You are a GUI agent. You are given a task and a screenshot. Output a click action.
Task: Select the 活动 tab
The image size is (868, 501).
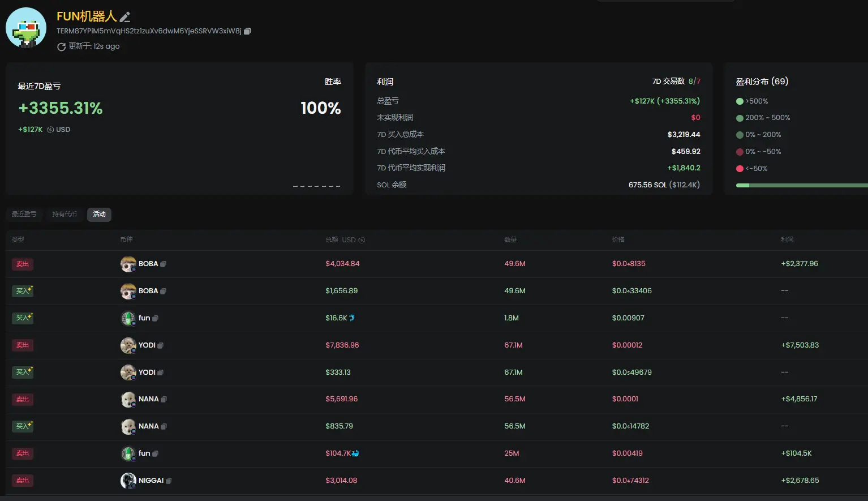pos(99,214)
